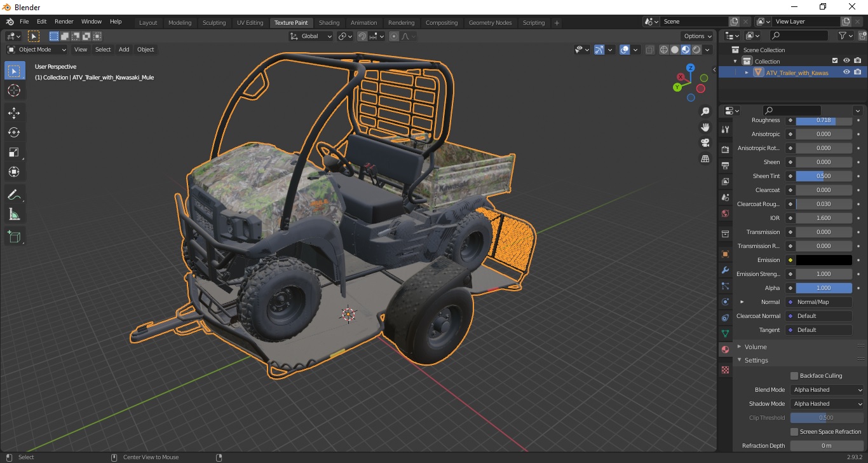Image resolution: width=868 pixels, height=463 pixels.
Task: Select the Transform tool
Action: [x=15, y=172]
